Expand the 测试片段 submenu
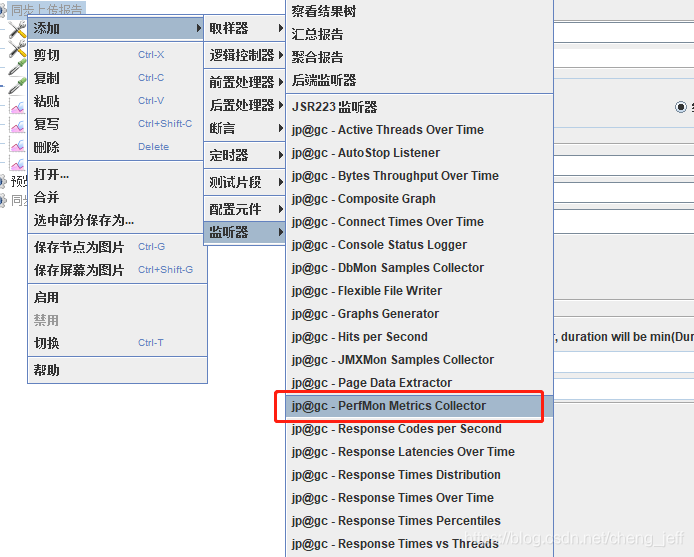The width and height of the screenshot is (694, 557). (x=245, y=182)
